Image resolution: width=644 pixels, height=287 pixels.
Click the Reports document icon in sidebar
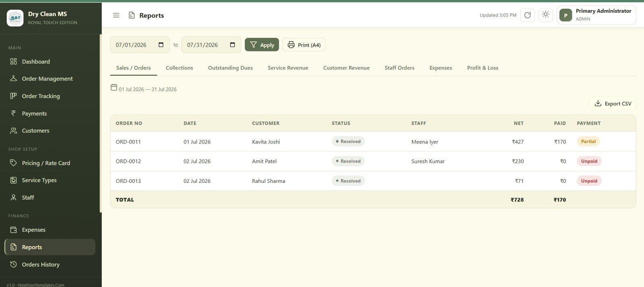tap(13, 247)
